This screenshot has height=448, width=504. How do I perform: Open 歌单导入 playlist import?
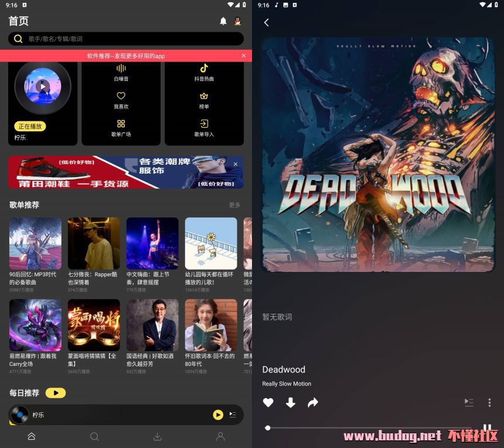204,128
